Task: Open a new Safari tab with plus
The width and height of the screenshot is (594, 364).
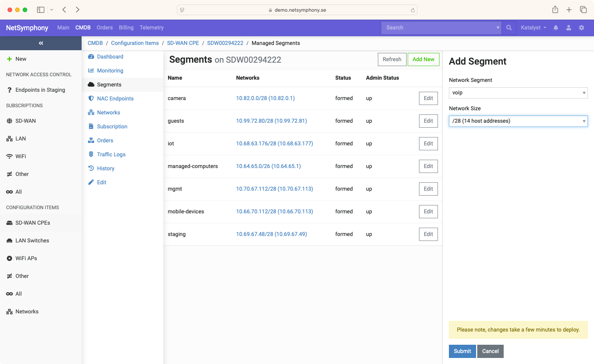Action: click(x=569, y=10)
